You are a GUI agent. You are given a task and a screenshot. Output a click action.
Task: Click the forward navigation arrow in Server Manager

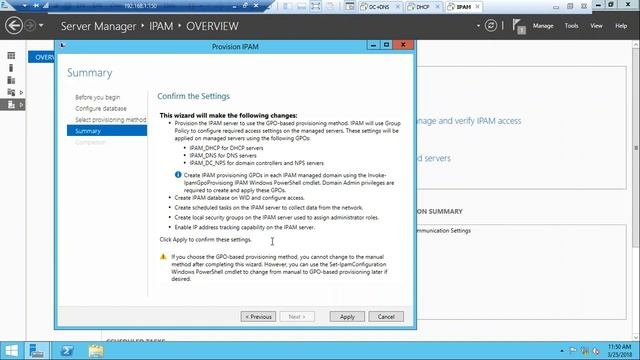(x=30, y=26)
